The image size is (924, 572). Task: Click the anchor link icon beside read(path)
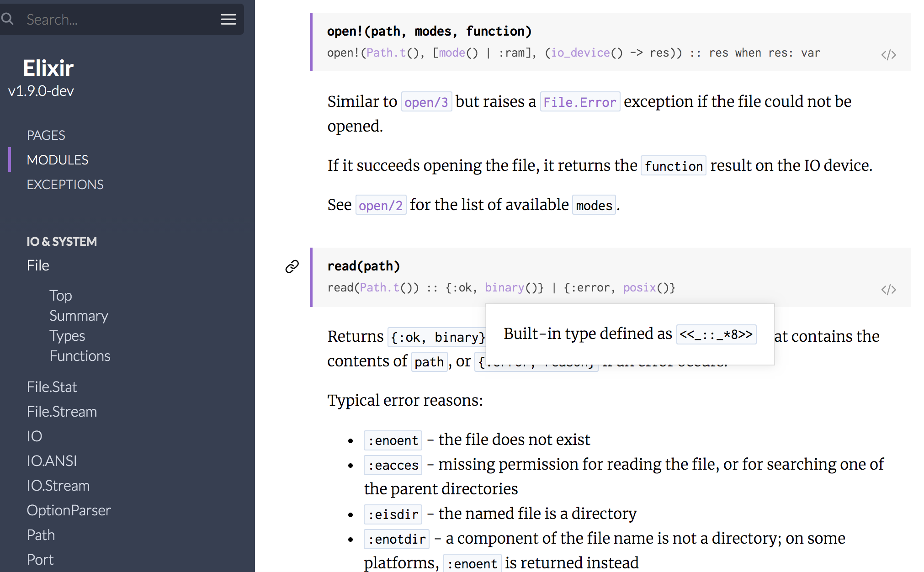tap(292, 266)
